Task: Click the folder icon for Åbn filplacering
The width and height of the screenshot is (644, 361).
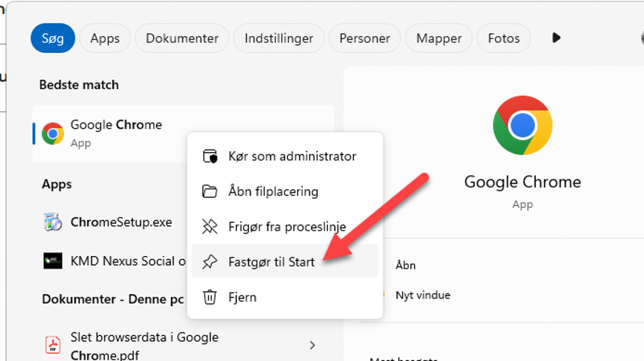Action: click(210, 191)
